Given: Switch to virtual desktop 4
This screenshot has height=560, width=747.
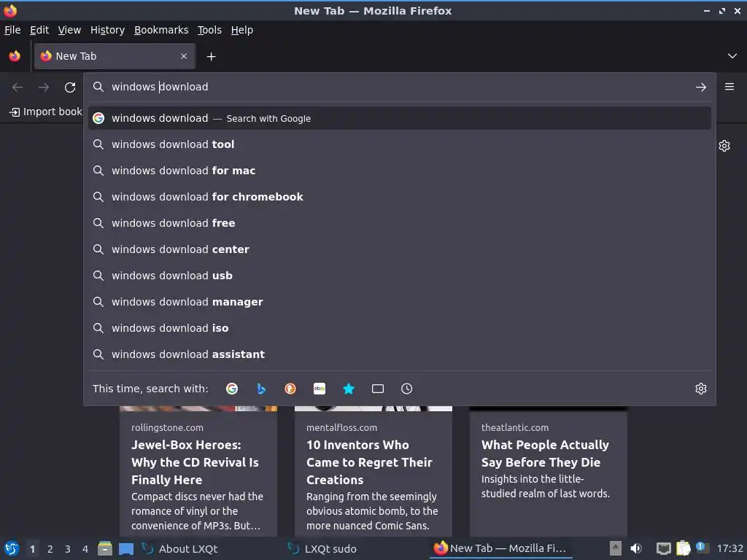Looking at the screenshot, I should (85, 549).
